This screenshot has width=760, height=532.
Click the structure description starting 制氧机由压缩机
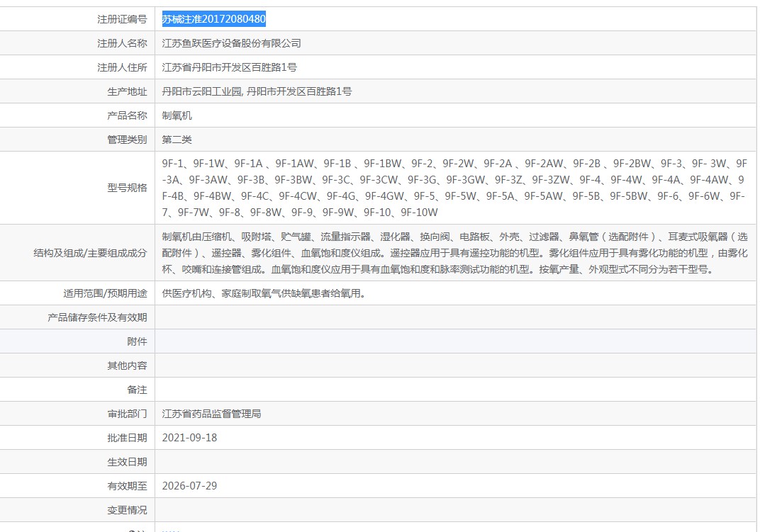click(x=454, y=253)
